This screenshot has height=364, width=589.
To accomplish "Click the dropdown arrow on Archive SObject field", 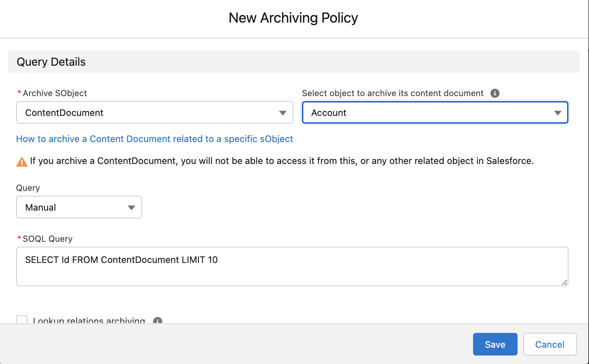I will [282, 112].
